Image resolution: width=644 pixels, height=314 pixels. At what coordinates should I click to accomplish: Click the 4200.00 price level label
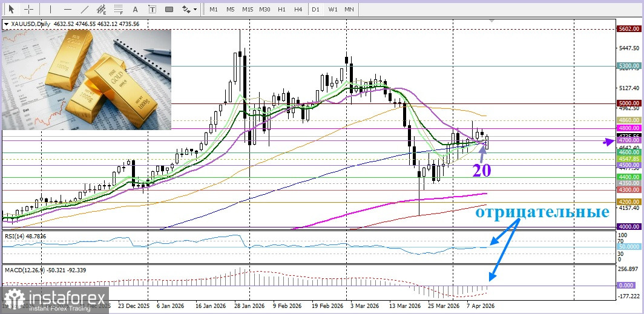click(x=629, y=202)
